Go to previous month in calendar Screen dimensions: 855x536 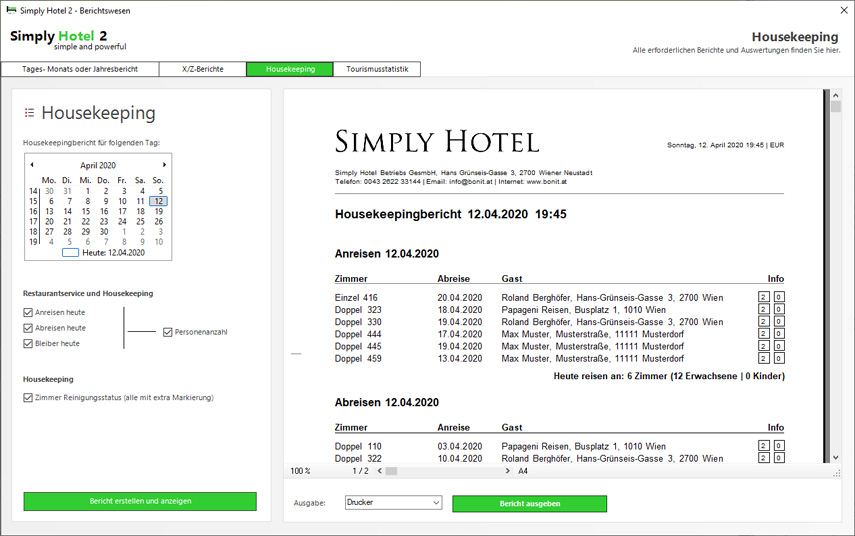[32, 165]
